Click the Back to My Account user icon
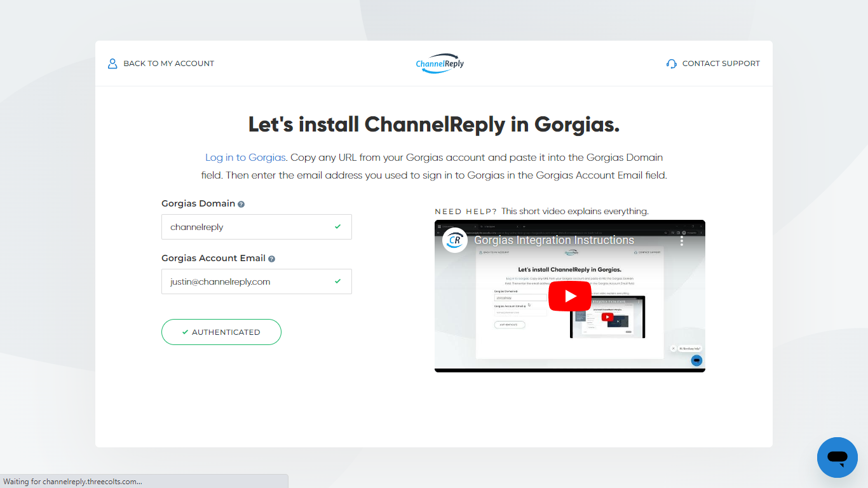Screen dimensions: 868x488 coord(112,64)
